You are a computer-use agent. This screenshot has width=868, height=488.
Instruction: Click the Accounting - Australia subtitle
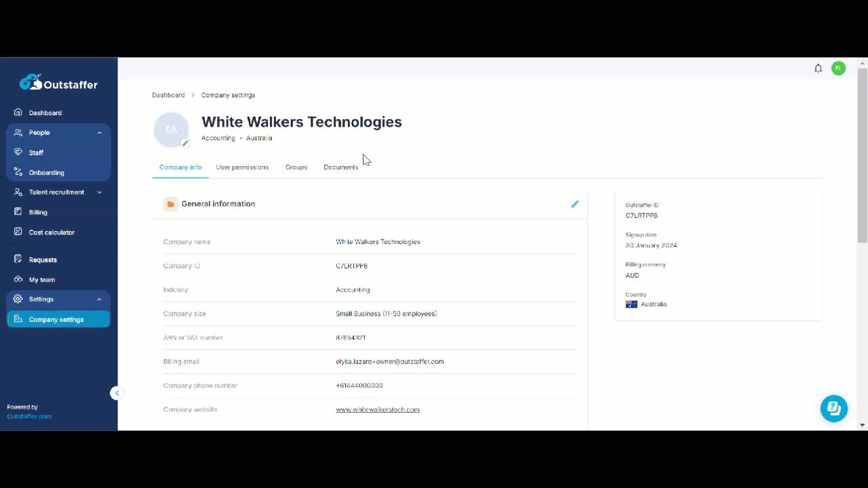click(237, 138)
